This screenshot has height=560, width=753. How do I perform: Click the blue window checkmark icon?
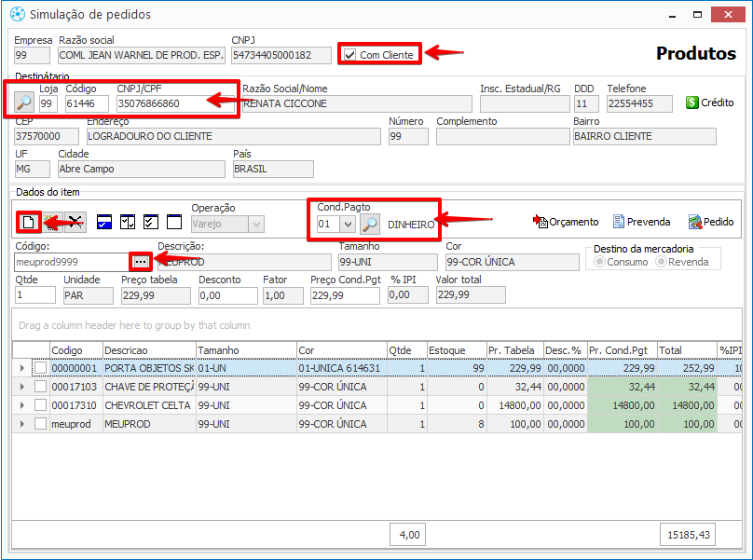(104, 222)
